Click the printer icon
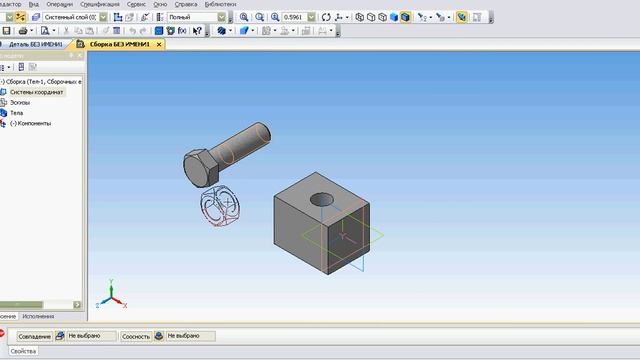Viewport: 640px width, 360px height. click(x=23, y=31)
